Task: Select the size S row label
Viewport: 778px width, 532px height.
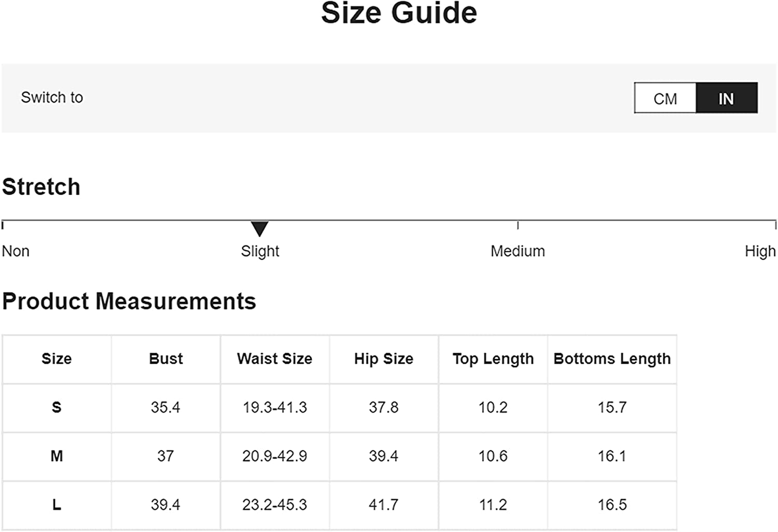Action: coord(57,408)
